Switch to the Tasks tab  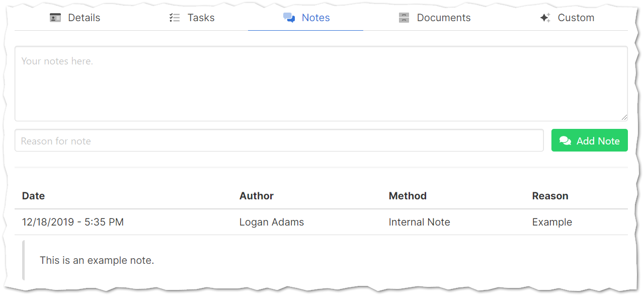[201, 17]
